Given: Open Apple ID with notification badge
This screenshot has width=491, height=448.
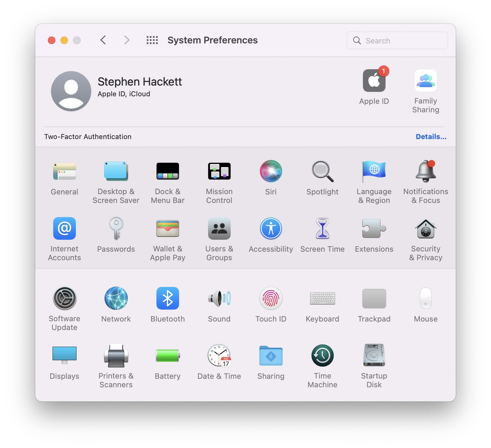Looking at the screenshot, I should (x=374, y=81).
